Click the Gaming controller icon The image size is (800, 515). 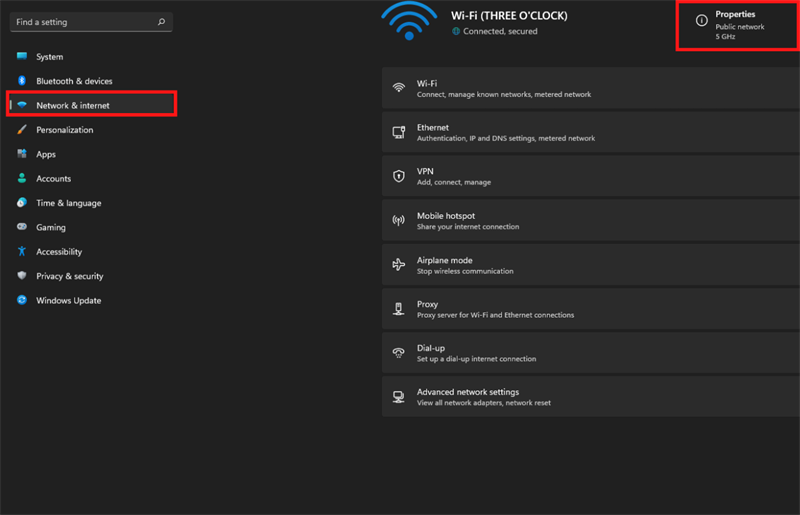click(x=22, y=227)
